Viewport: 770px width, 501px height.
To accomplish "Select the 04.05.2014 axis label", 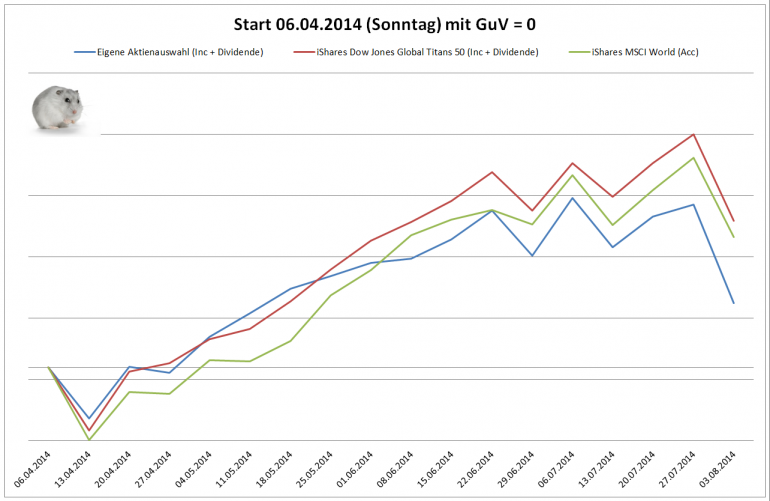I will 193,469.
